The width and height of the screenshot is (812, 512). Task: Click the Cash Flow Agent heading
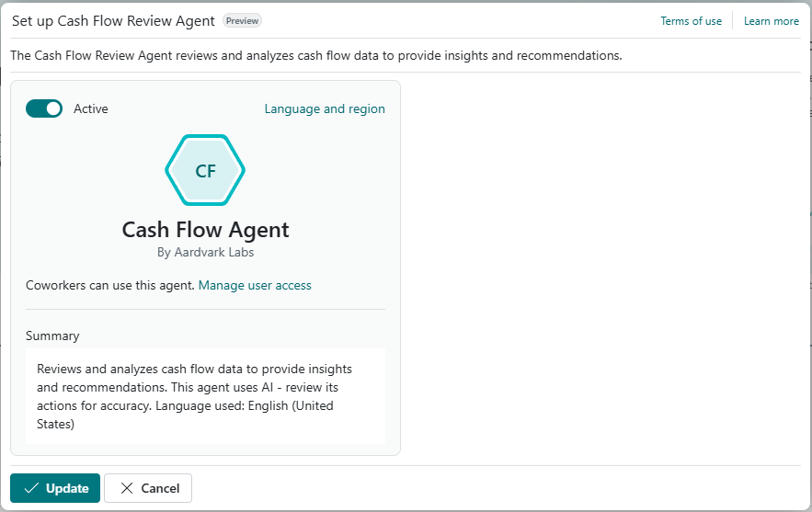point(205,229)
